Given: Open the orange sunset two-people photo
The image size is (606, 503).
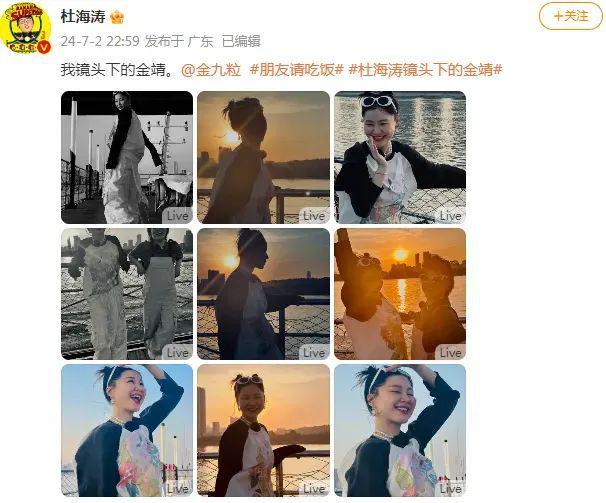Looking at the screenshot, I should tap(400, 294).
